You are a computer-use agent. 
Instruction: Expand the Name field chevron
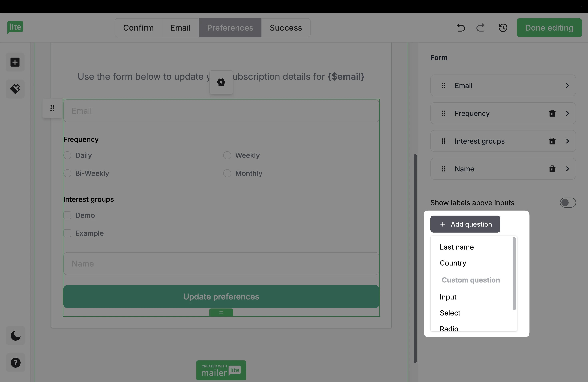pyautogui.click(x=567, y=169)
